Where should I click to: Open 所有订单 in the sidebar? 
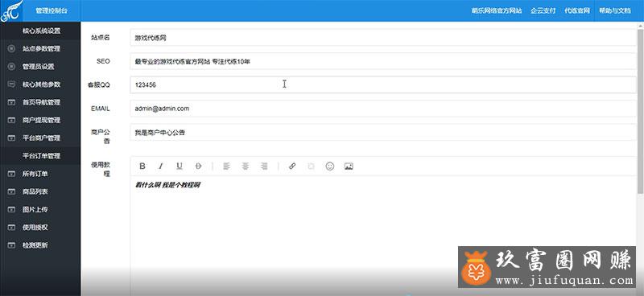tap(40, 174)
